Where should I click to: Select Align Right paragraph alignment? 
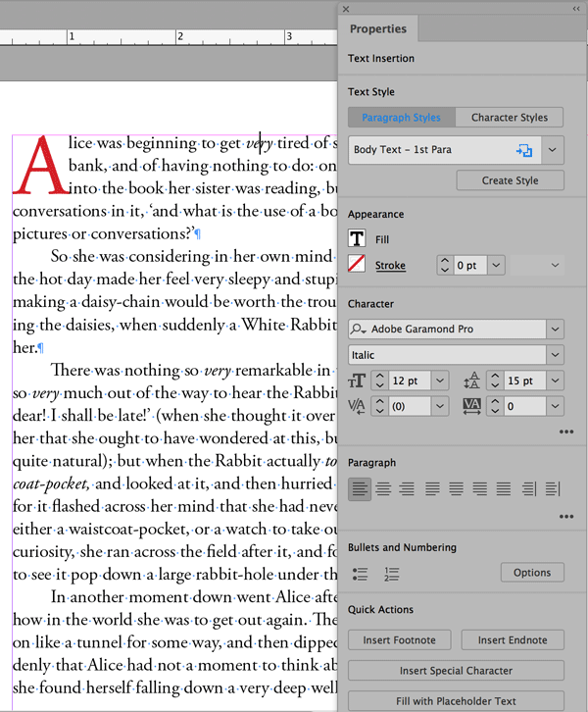(407, 489)
